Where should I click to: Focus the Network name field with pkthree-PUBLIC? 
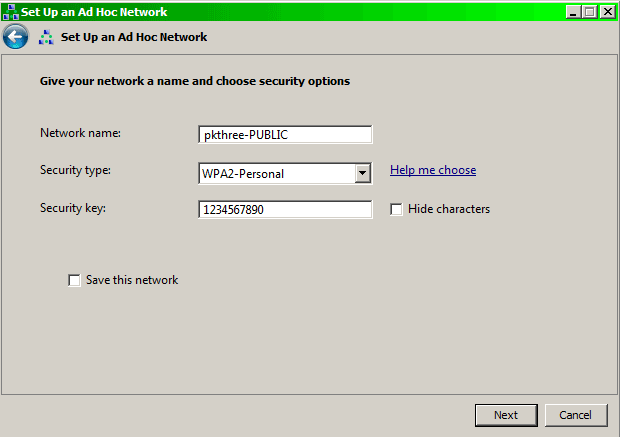(285, 134)
